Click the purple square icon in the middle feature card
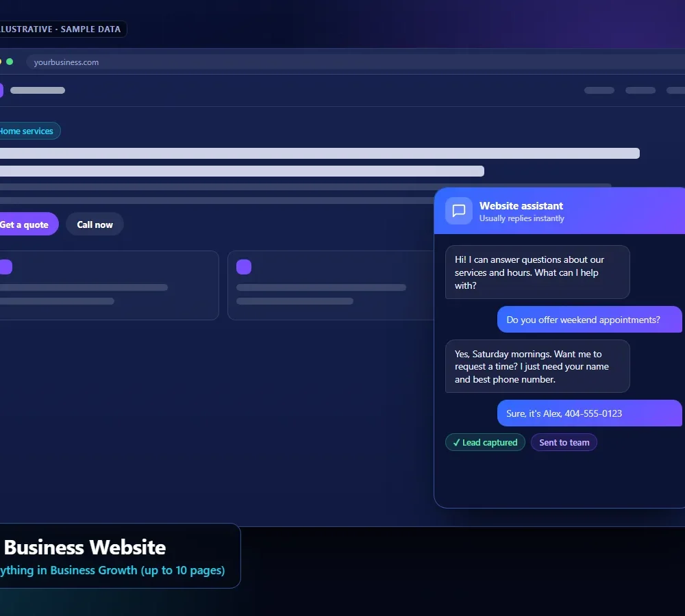Image resolution: width=685 pixels, height=616 pixels. click(x=244, y=267)
